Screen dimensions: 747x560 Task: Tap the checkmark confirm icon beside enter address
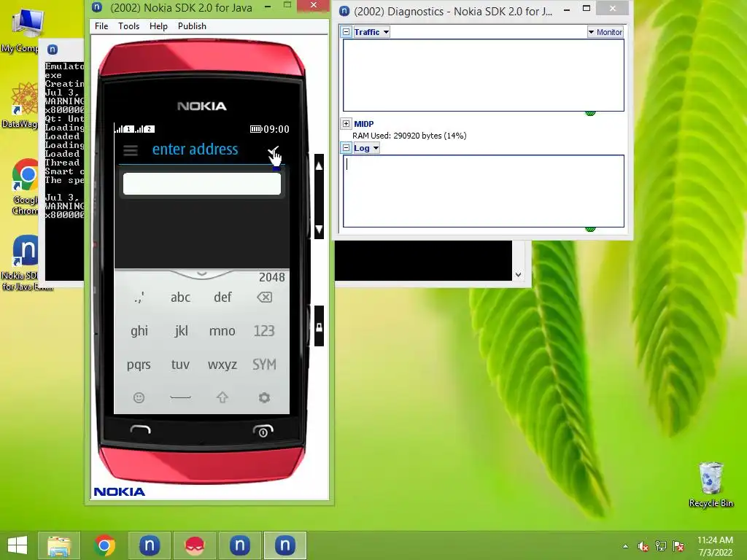pyautogui.click(x=273, y=152)
